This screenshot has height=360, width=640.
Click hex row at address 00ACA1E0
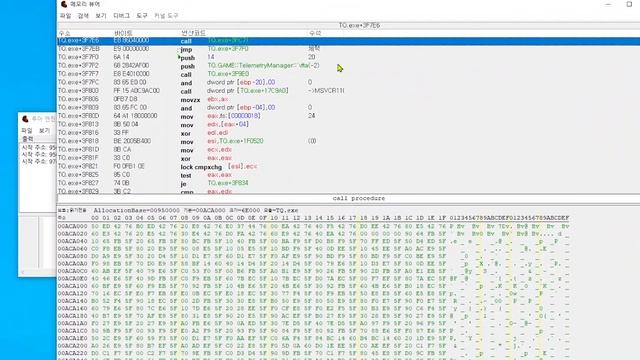[313, 338]
